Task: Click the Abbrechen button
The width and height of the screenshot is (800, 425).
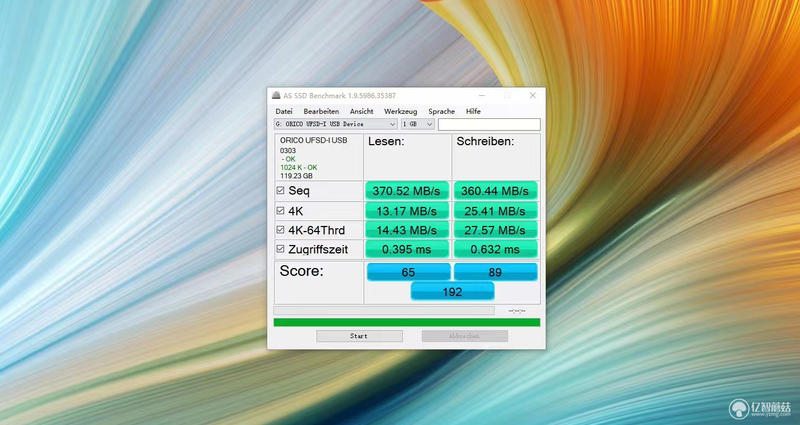Action: (x=464, y=336)
